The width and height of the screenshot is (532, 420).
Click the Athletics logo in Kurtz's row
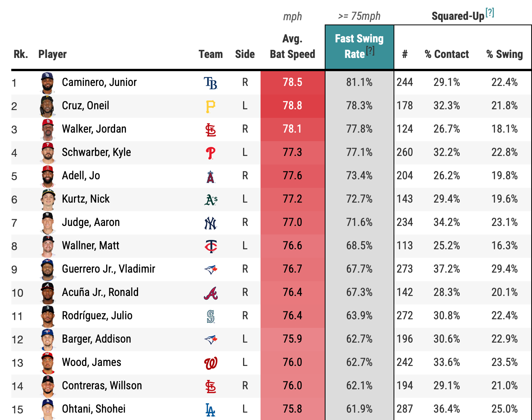[x=210, y=199]
